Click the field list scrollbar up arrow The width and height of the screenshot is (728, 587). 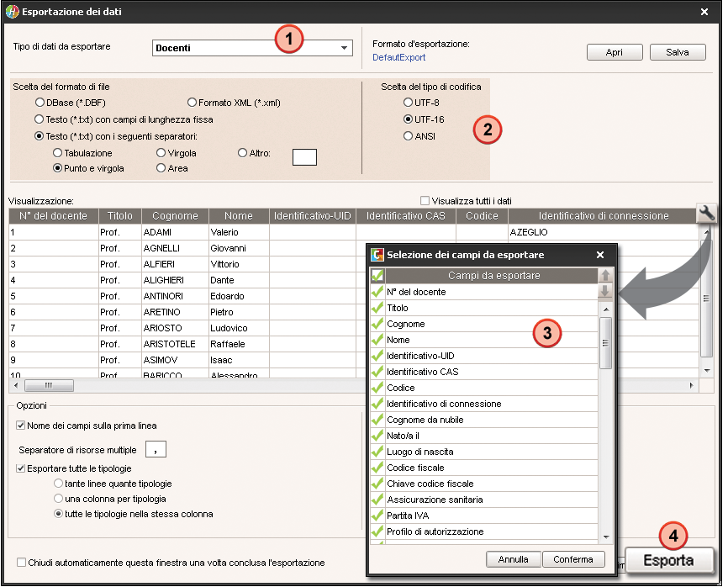(x=605, y=309)
